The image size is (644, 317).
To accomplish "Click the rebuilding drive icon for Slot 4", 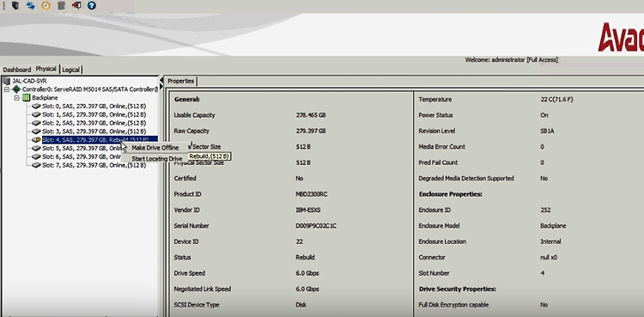I will coord(36,140).
